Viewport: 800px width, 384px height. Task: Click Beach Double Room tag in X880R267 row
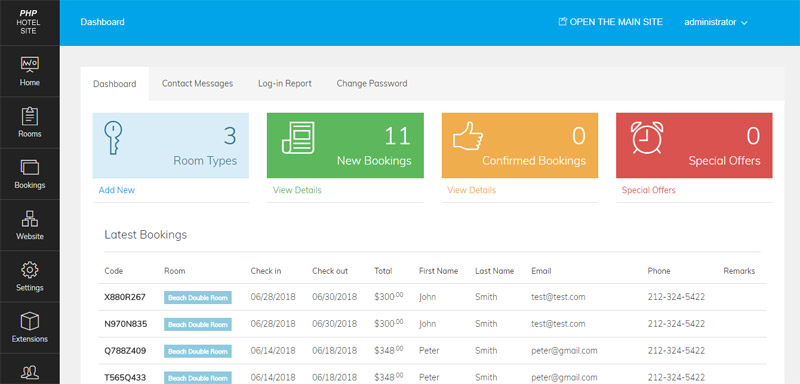(x=198, y=297)
